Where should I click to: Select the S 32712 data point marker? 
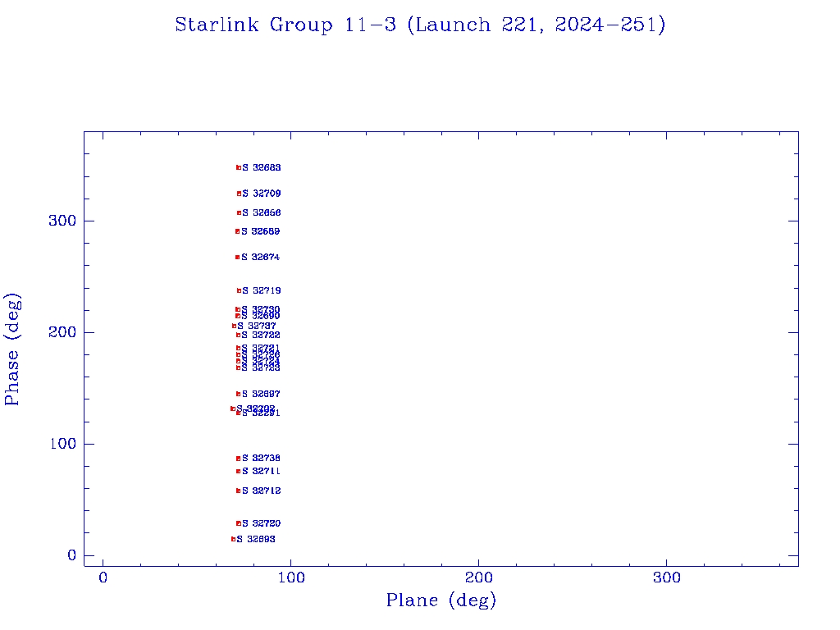(x=238, y=491)
